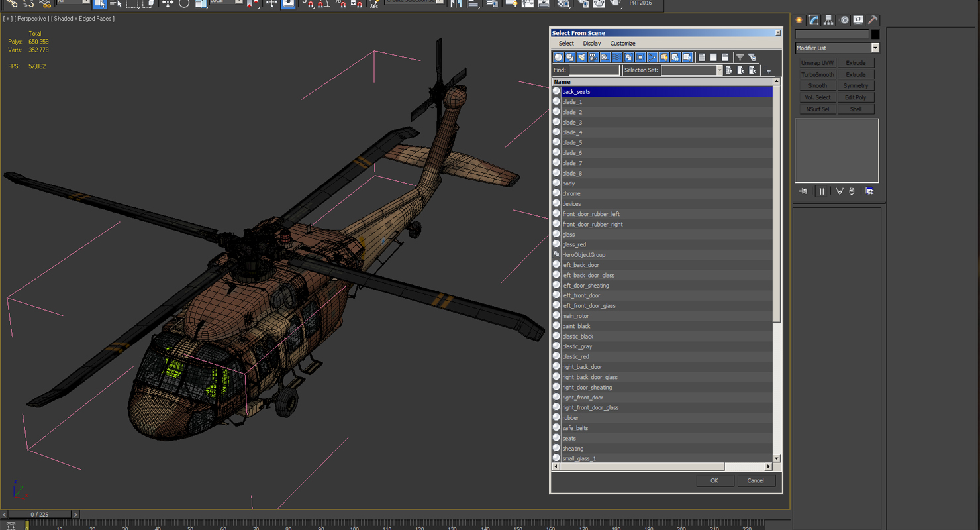980x530 pixels.
Task: Click Configure Modifier Sets icon
Action: pyautogui.click(x=870, y=191)
